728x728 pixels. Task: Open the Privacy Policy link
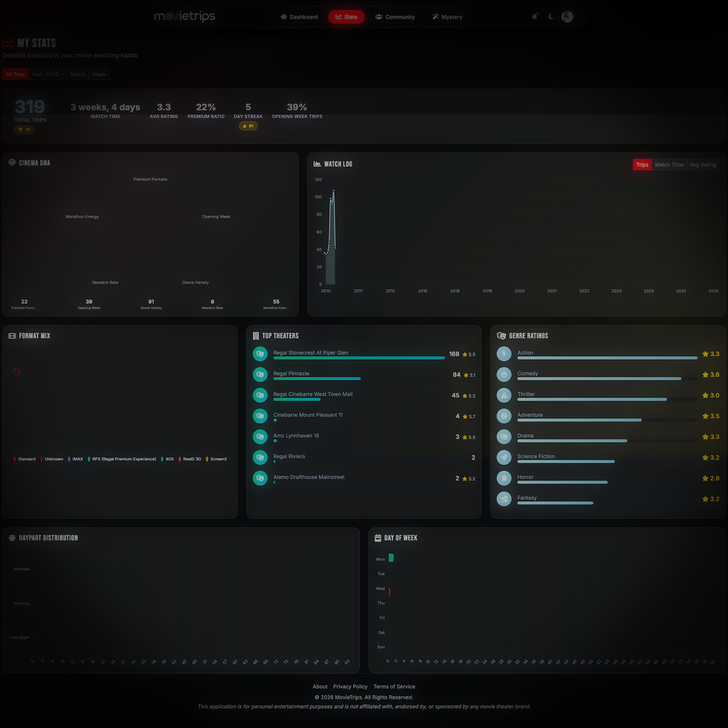tap(350, 687)
